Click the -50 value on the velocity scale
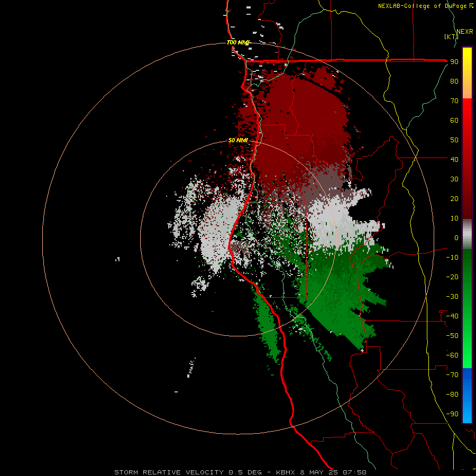 [452, 336]
